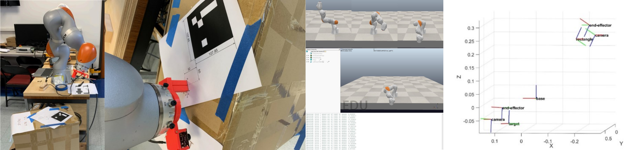This screenshot has width=644, height=150.
Task: Open the script page icon beside LBRiiwa7R800
Action: click(323, 62)
